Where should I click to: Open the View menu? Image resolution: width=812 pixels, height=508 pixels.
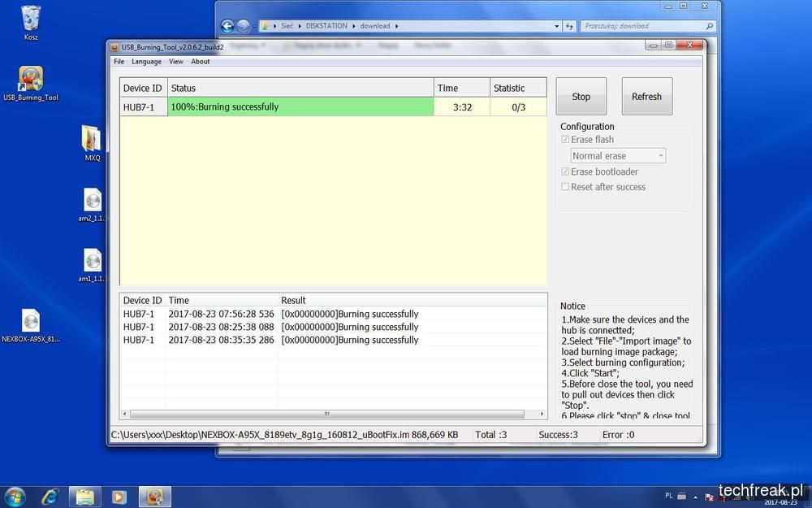click(x=176, y=61)
